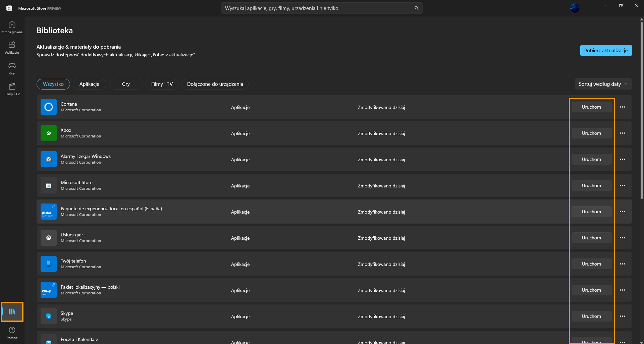Open Gry section in sidebar
This screenshot has width=644, height=344.
[x=12, y=68]
